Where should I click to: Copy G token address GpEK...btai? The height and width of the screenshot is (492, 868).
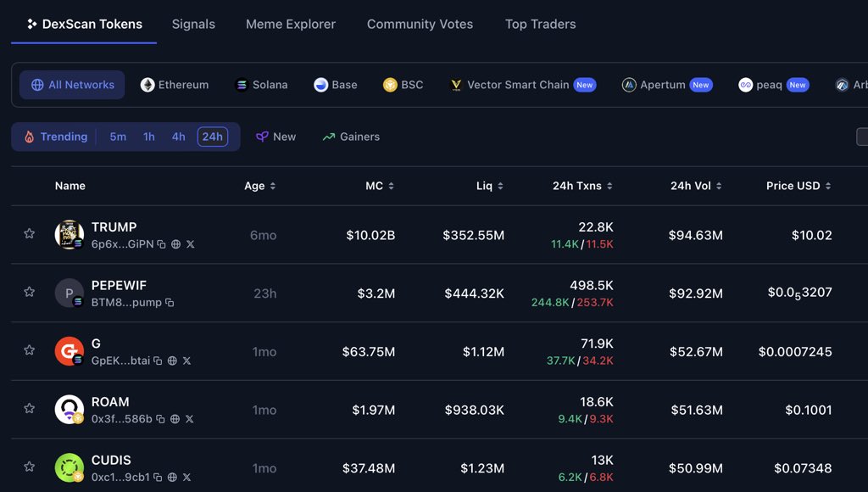158,361
